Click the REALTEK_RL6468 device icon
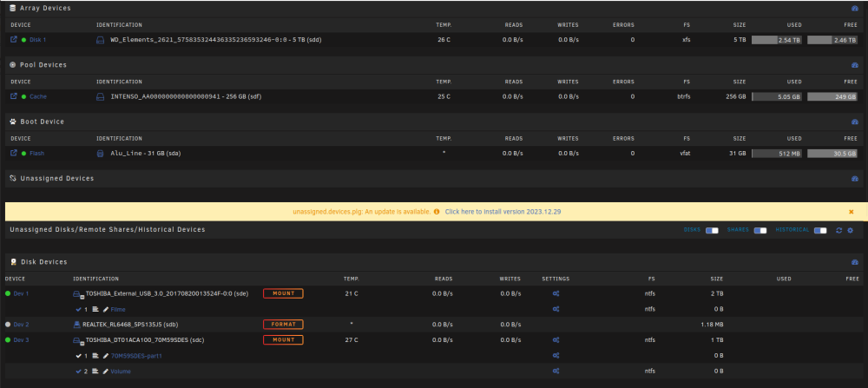 click(x=77, y=325)
